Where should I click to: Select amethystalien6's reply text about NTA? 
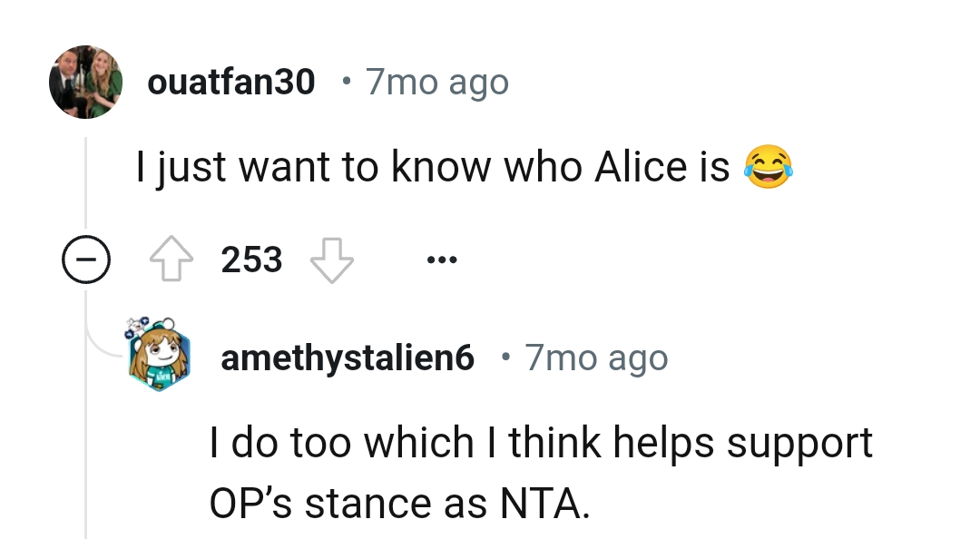[542, 472]
